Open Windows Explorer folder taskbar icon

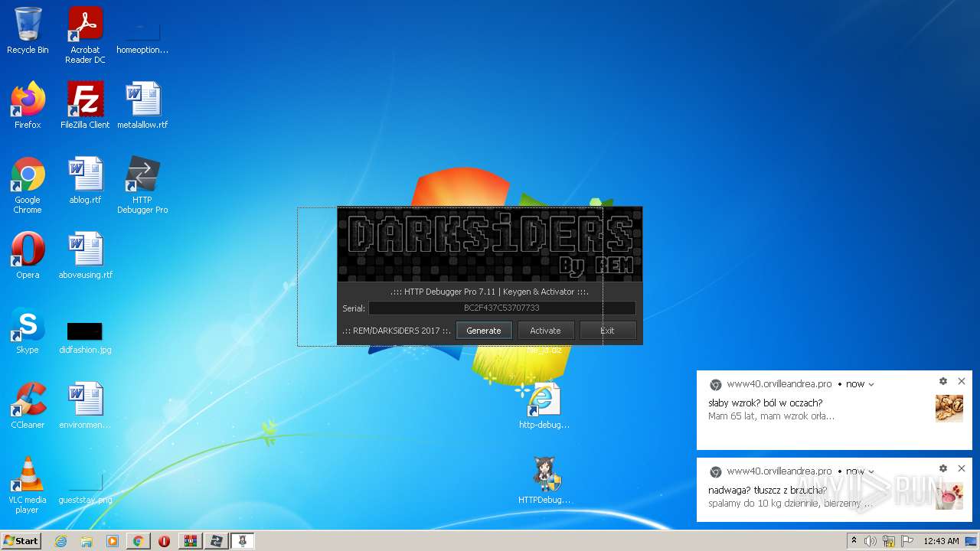tap(87, 541)
